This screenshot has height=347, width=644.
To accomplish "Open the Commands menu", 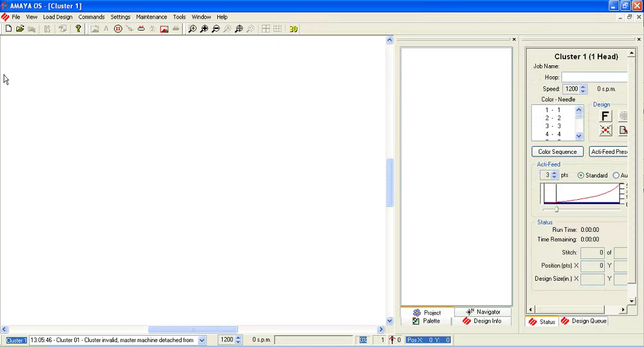I will [x=92, y=18].
